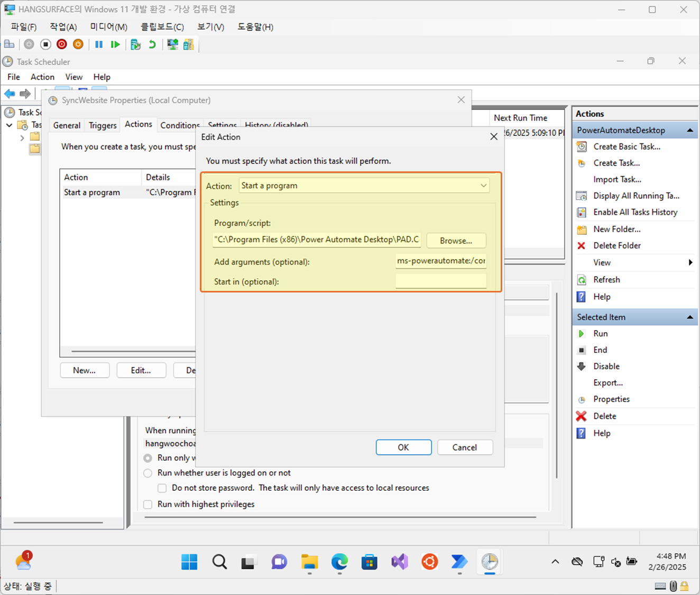700x595 pixels.
Task: Click the Add arguments input field
Action: pyautogui.click(x=441, y=261)
